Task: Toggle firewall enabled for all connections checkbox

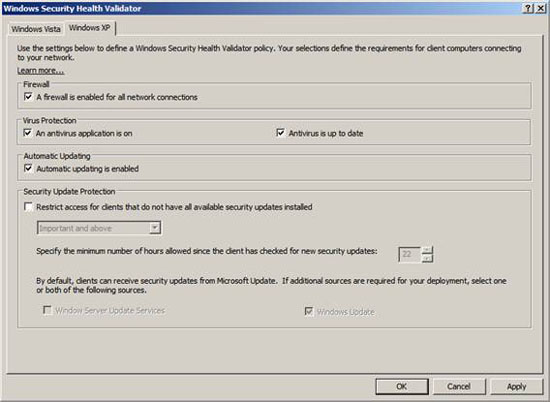Action: [28, 97]
